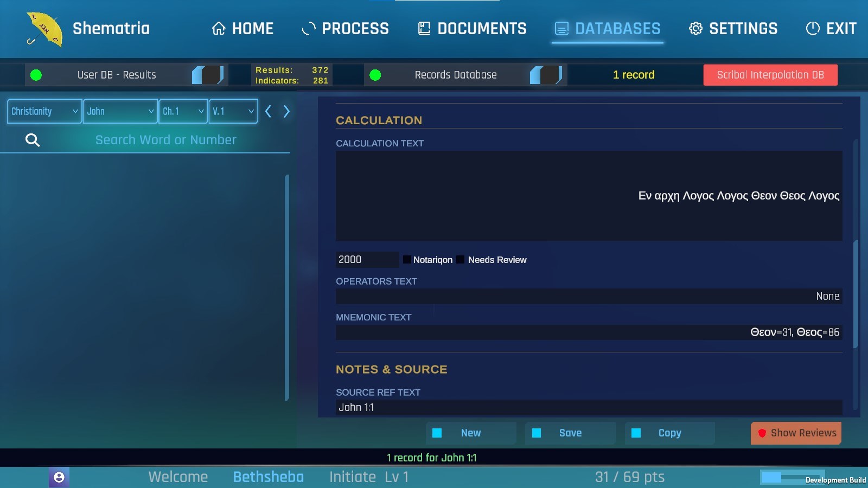
Task: Click the database icon beside DATABASES
Action: pos(562,28)
